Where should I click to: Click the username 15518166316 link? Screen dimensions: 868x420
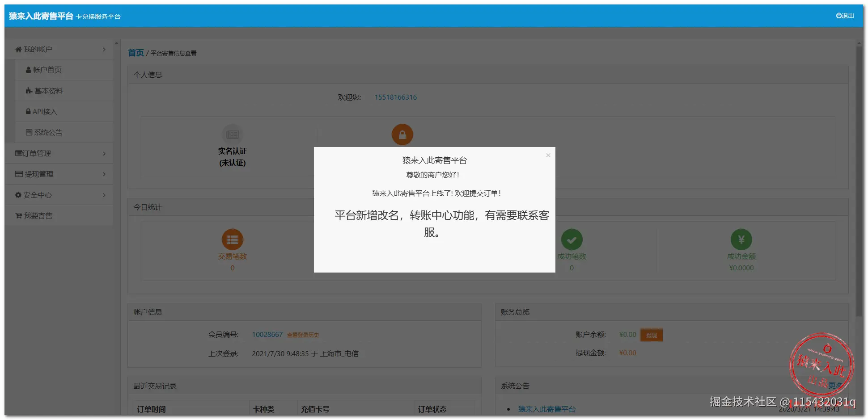pyautogui.click(x=396, y=97)
